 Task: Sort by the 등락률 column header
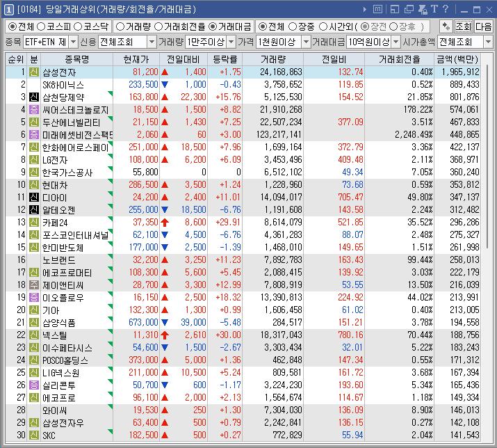click(x=225, y=59)
